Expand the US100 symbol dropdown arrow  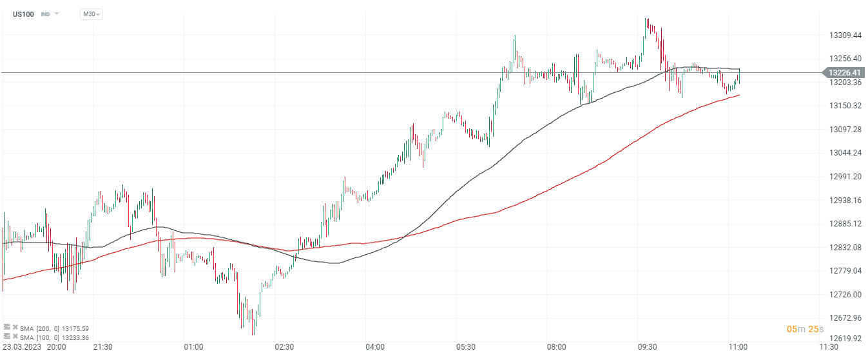tap(57, 14)
